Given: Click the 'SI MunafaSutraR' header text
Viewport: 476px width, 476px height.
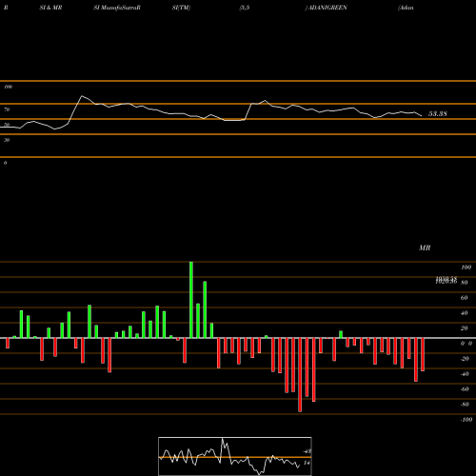Looking at the screenshot, I should [117, 8].
